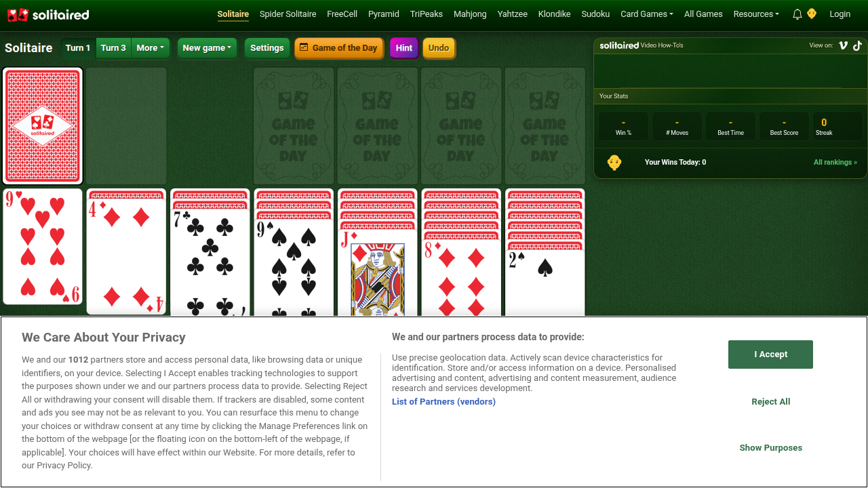Screen dimensions: 868x488
Task: Open Show Purposes in privacy banner
Action: (x=770, y=448)
